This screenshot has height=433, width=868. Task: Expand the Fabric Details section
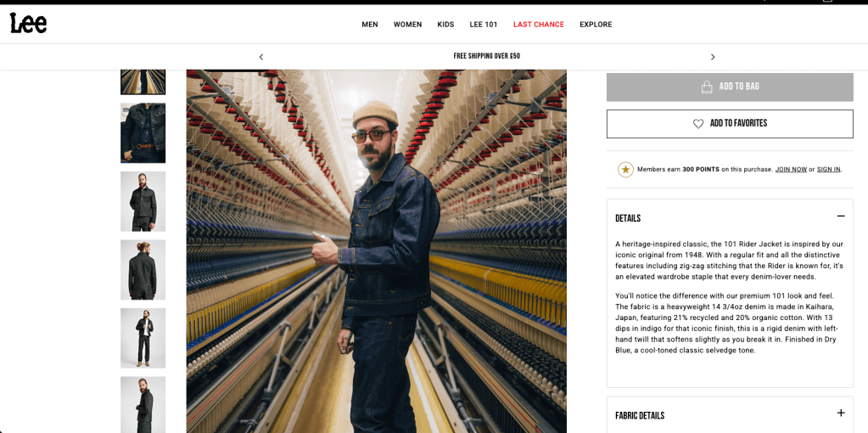pyautogui.click(x=841, y=413)
